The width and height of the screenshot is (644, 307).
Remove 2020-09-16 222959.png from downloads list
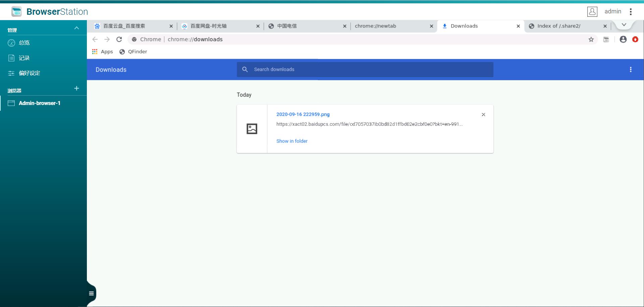[483, 114]
